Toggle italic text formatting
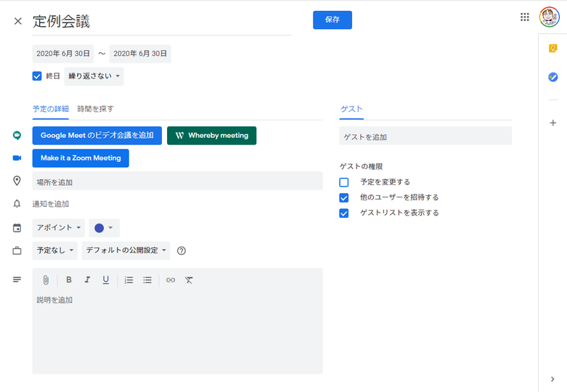This screenshot has width=567, height=392. (87, 280)
